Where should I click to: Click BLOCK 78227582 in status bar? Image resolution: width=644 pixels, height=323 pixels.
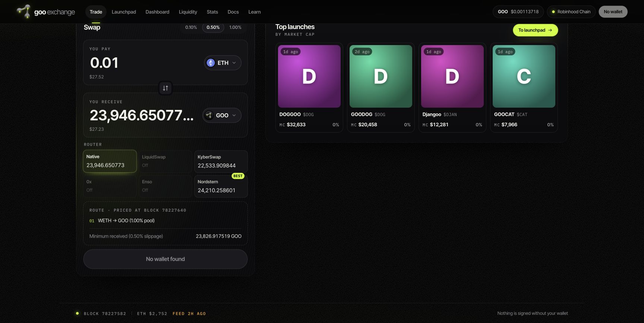105,314
